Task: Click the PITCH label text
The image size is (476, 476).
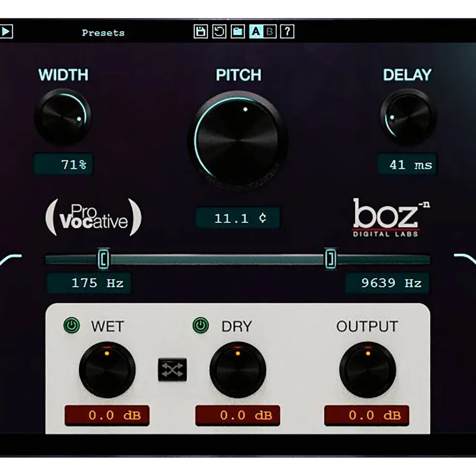Action: click(238, 75)
